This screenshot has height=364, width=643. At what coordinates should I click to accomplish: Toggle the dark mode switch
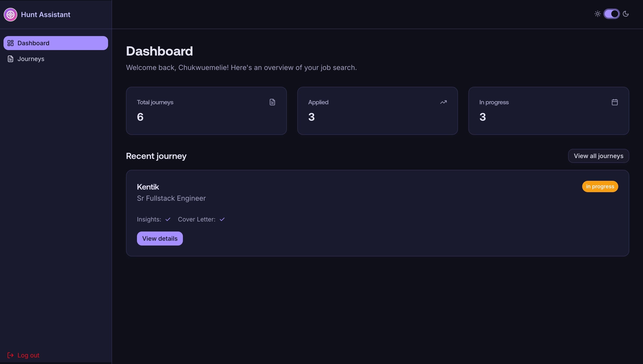click(x=611, y=14)
